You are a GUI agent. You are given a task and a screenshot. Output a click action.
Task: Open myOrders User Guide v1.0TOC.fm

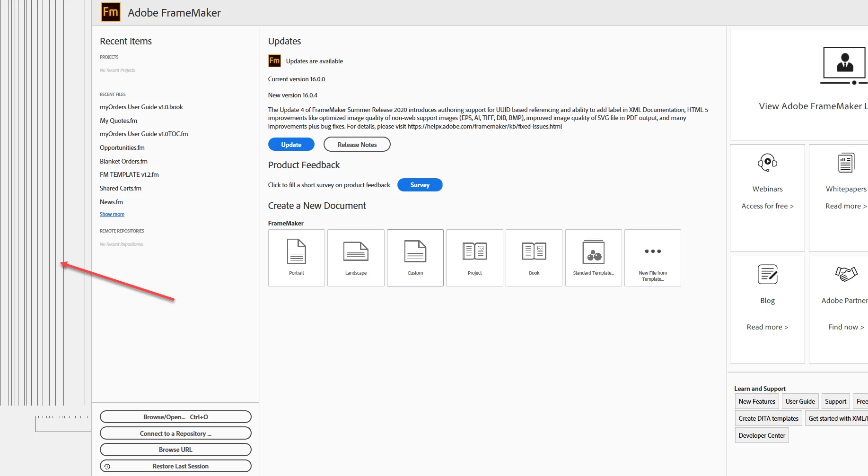click(144, 134)
